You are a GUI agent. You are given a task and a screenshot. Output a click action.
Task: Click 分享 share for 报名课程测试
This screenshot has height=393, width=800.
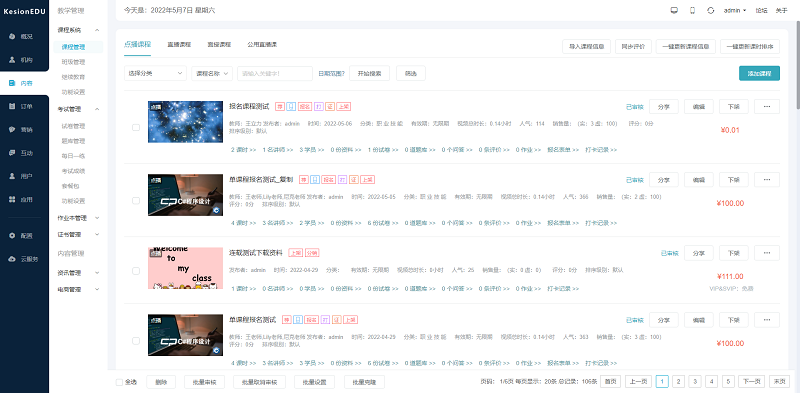tap(663, 107)
